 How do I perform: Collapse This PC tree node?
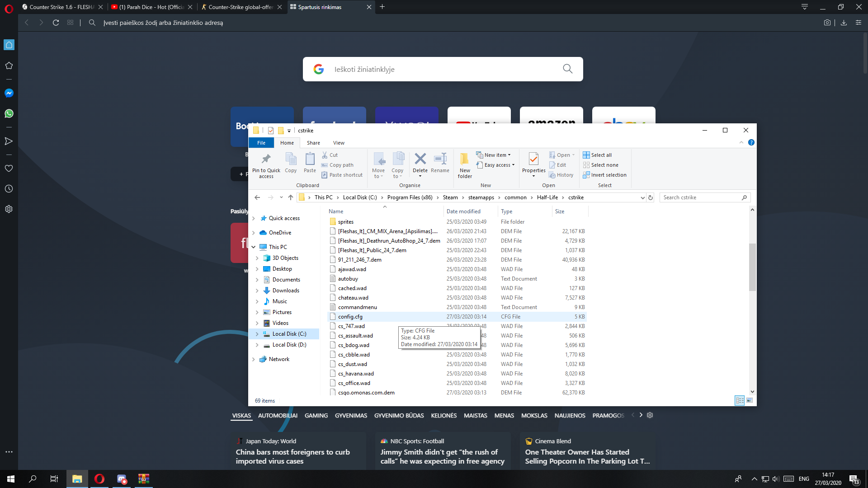(254, 247)
